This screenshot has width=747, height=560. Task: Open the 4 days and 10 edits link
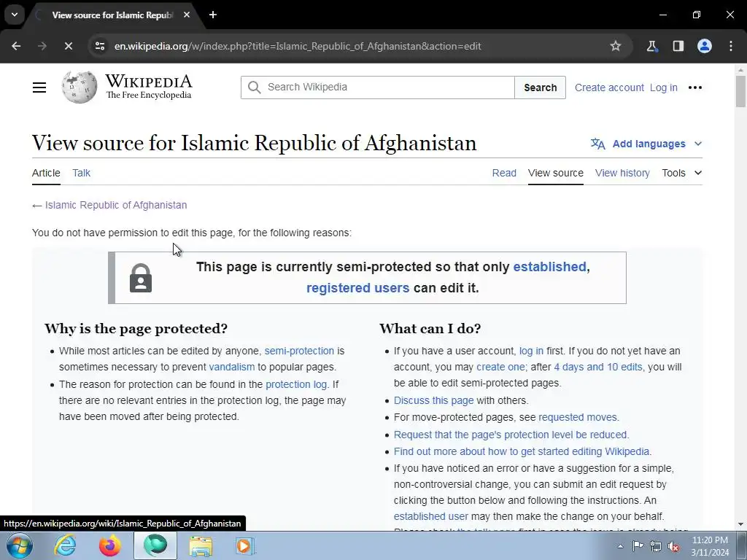tap(598, 367)
